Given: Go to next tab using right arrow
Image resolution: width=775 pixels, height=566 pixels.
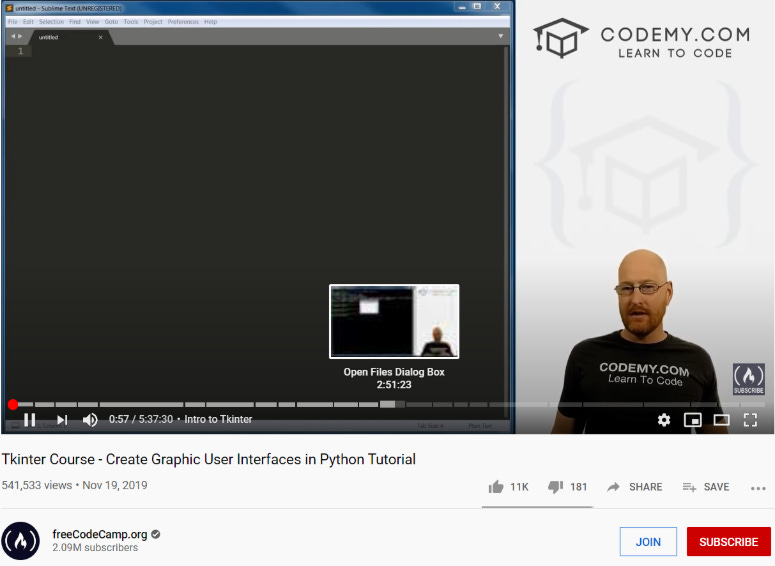Looking at the screenshot, I should click(x=20, y=36).
